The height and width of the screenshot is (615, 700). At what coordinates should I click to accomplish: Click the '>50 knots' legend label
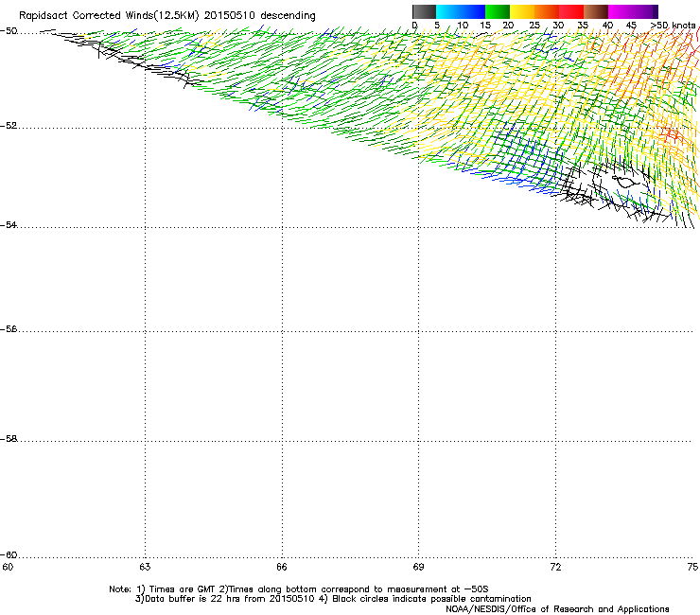tap(673, 26)
